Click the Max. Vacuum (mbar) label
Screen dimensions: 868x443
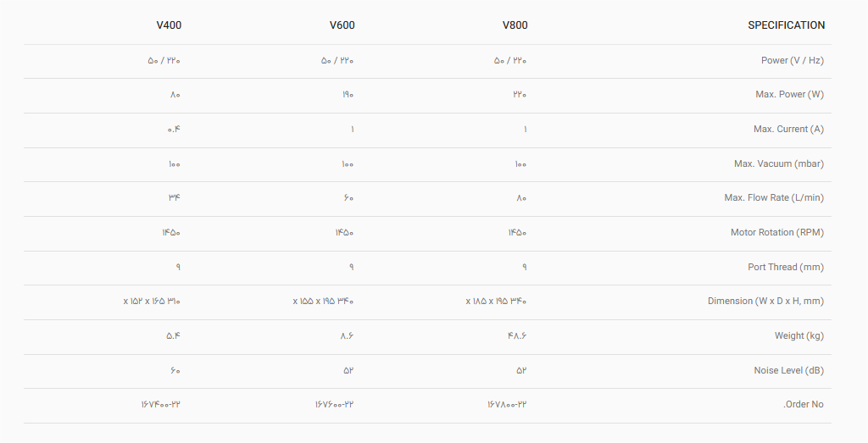pyautogui.click(x=778, y=163)
